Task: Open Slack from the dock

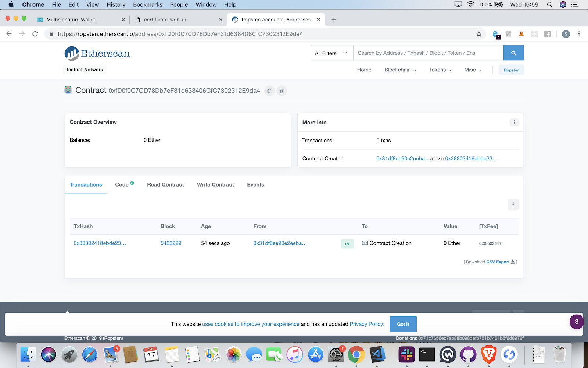Action: [x=406, y=355]
